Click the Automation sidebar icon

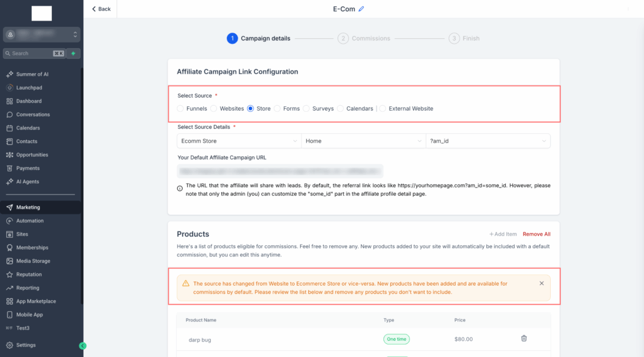(9, 221)
